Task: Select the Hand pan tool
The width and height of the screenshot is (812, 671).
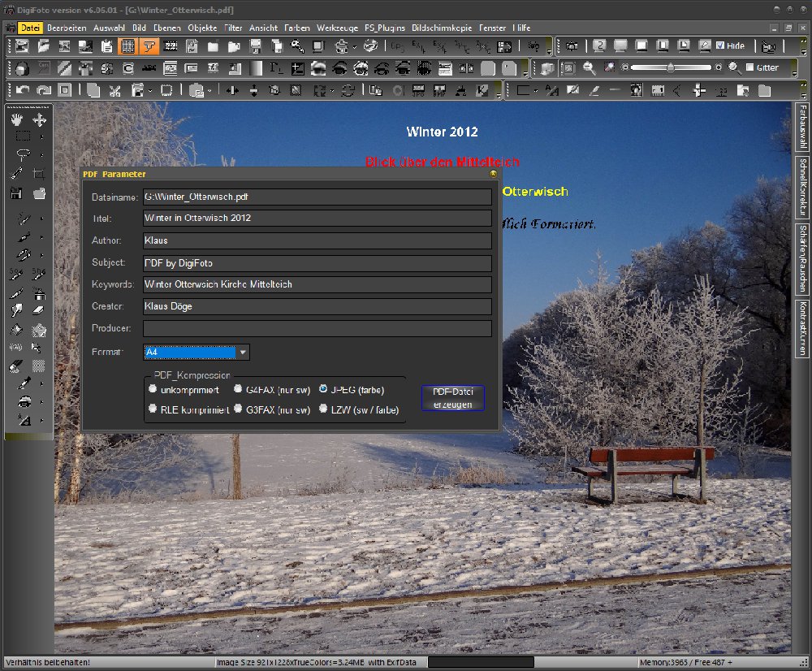Action: (x=17, y=119)
